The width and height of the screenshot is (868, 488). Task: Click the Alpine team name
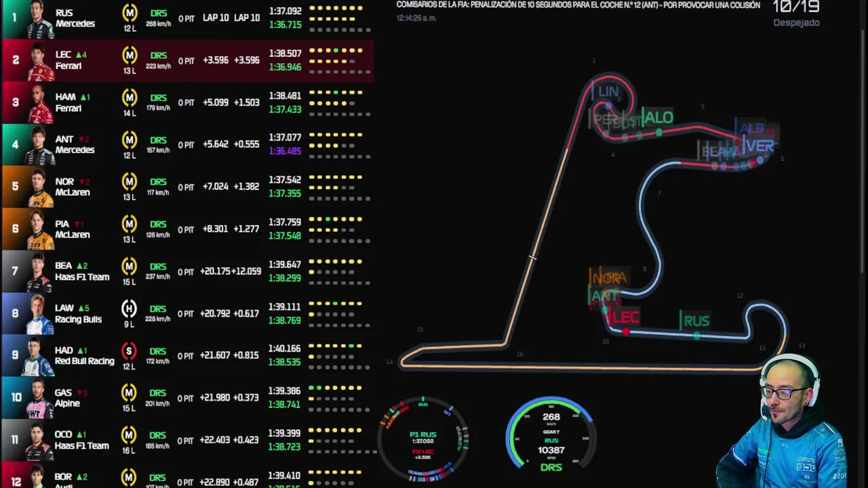point(67,403)
